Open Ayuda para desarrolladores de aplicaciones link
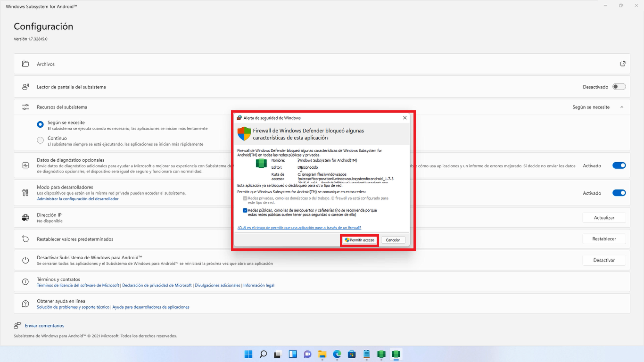 tap(151, 307)
